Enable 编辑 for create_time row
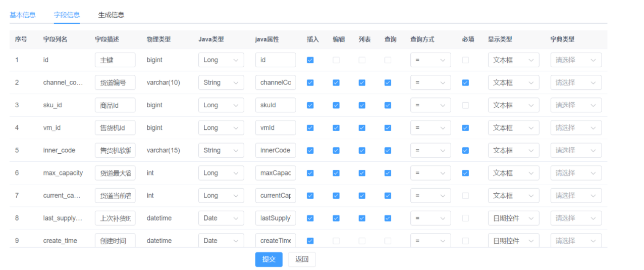This screenshot has width=644, height=270. click(x=336, y=241)
